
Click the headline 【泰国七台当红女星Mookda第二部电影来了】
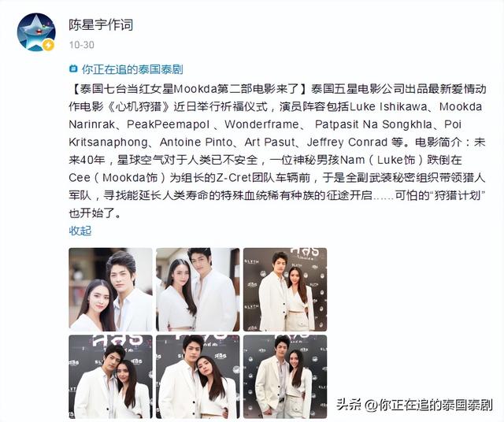[190, 89]
